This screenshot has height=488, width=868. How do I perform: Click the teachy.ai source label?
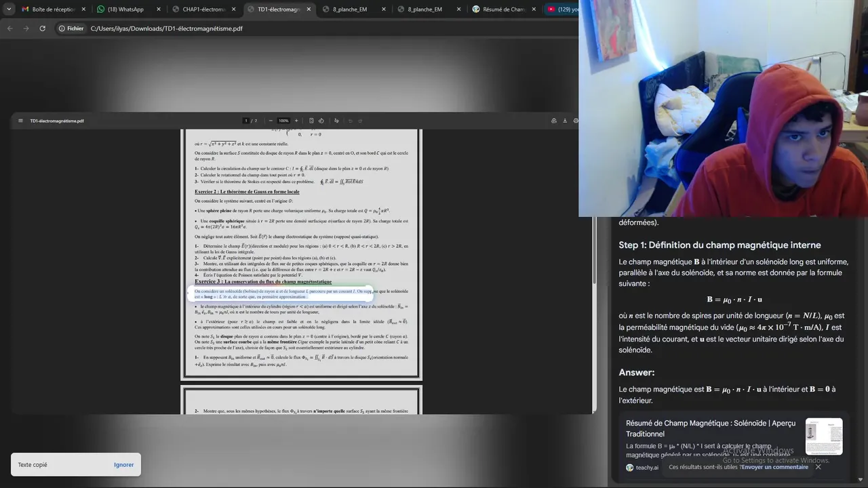tap(646, 468)
